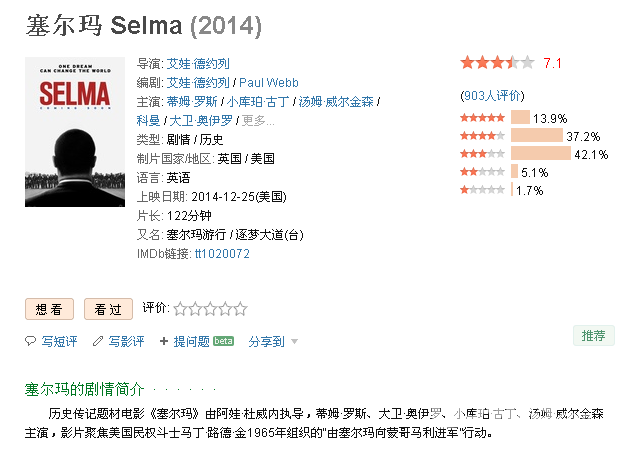Rate the movie four stars
This screenshot has width=640, height=462.
(x=225, y=309)
